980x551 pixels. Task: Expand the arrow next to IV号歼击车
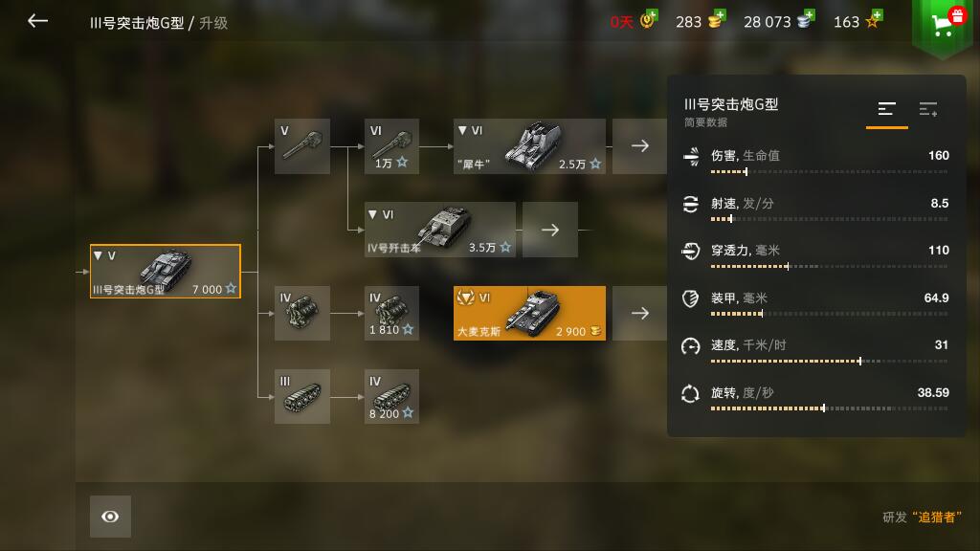(550, 230)
